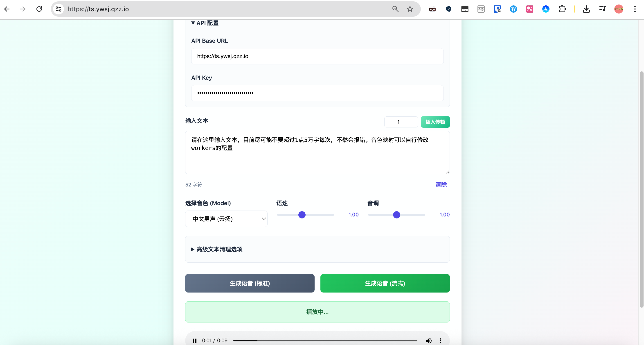The width and height of the screenshot is (644, 345).
Task: Expand 高级文本清理选项 section
Action: coord(217,249)
